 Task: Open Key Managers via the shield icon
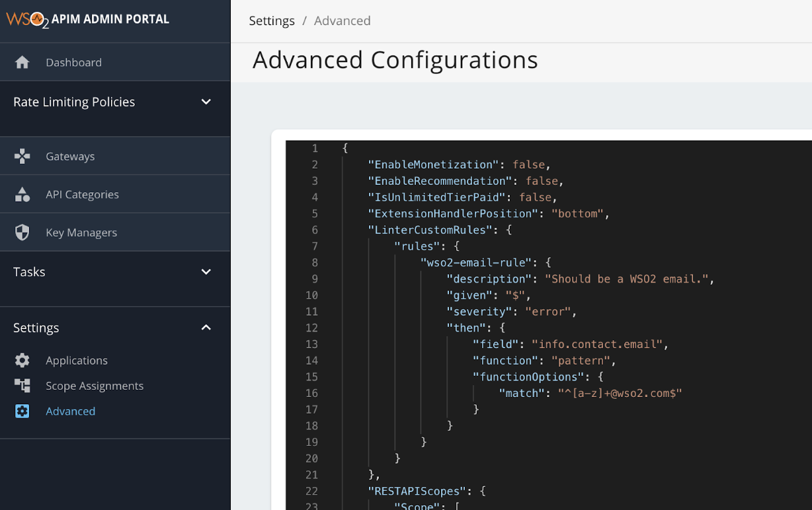(22, 232)
